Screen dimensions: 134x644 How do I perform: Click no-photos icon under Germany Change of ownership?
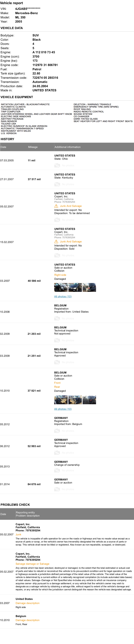(x=57, y=470)
